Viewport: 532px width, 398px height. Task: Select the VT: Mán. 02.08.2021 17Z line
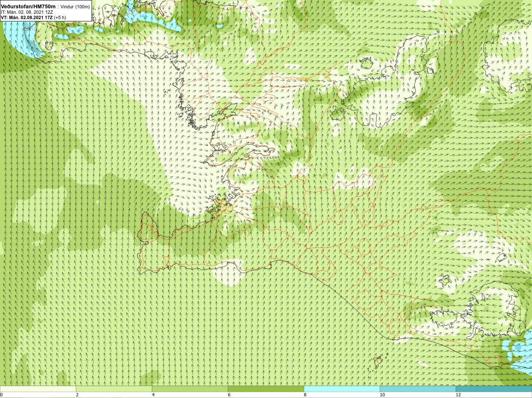point(27,17)
